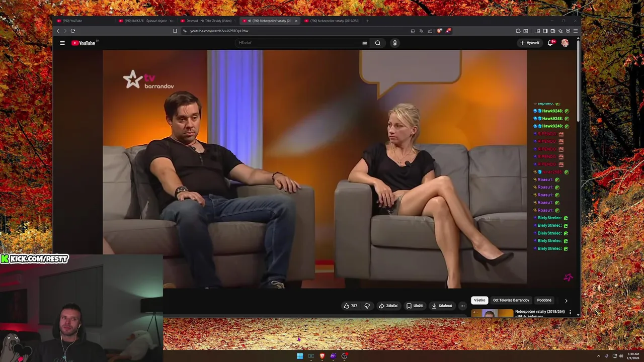
Task: Open options menu for Nebezpečné vztahy (2018/264)
Action: [x=570, y=312]
